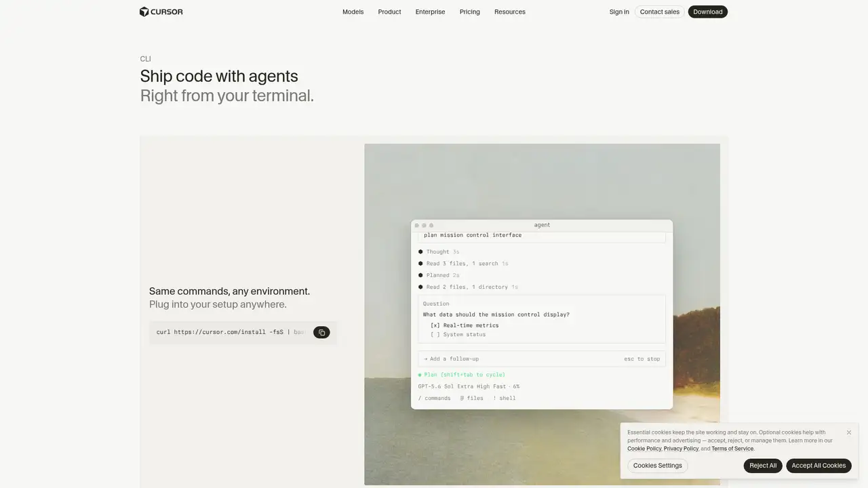
Task: Click the What data should the mission control display question
Action: [x=496, y=314]
